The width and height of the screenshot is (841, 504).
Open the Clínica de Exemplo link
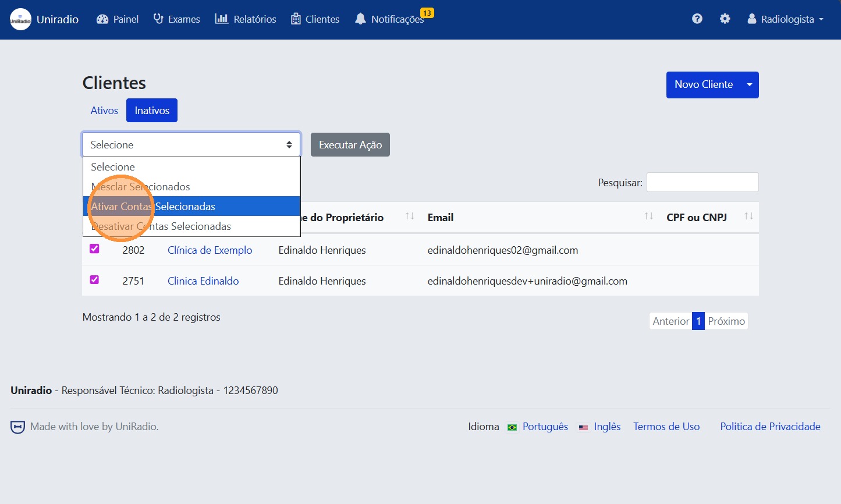(210, 250)
